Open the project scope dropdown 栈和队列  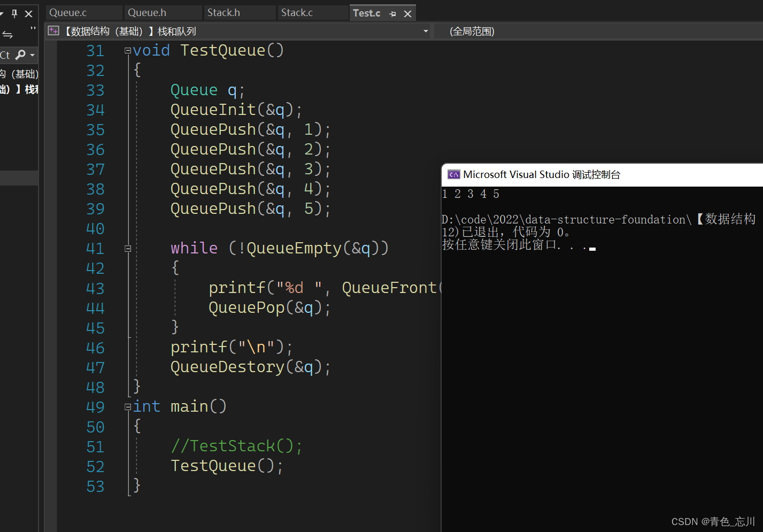[x=426, y=31]
